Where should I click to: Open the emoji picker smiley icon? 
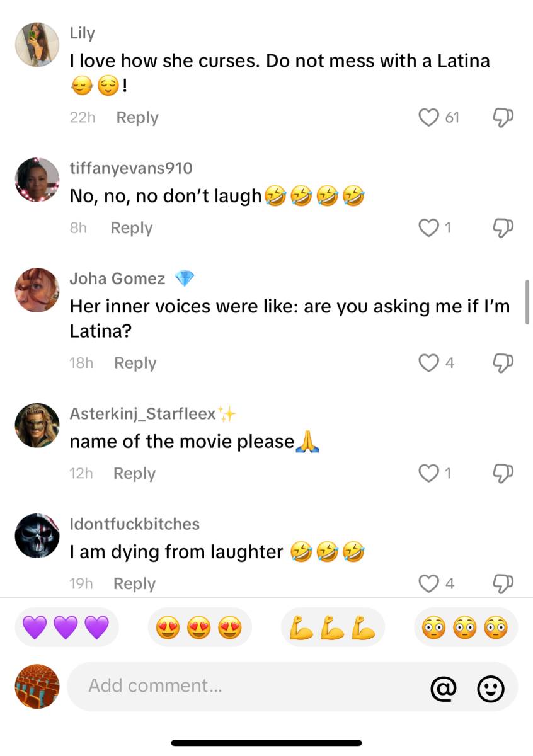click(491, 688)
